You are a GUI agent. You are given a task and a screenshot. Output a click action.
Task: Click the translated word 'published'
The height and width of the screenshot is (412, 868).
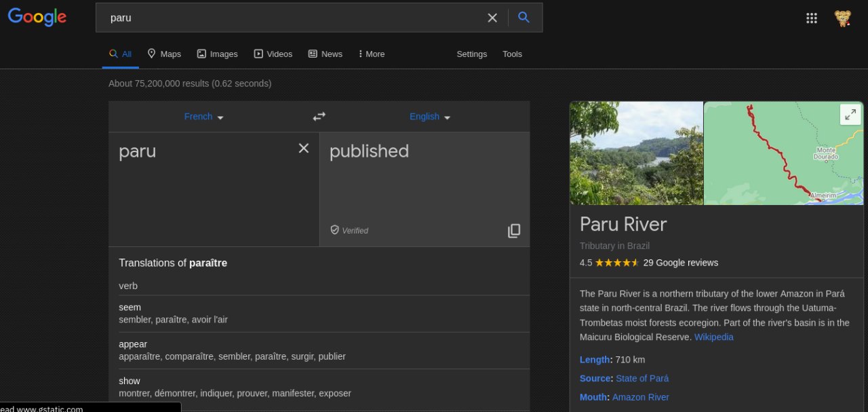[x=369, y=151]
